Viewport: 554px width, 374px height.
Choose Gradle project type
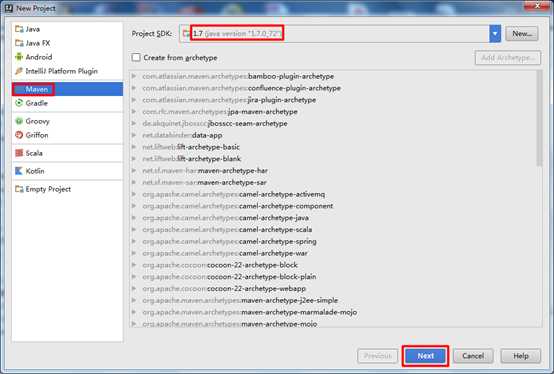(x=67, y=103)
